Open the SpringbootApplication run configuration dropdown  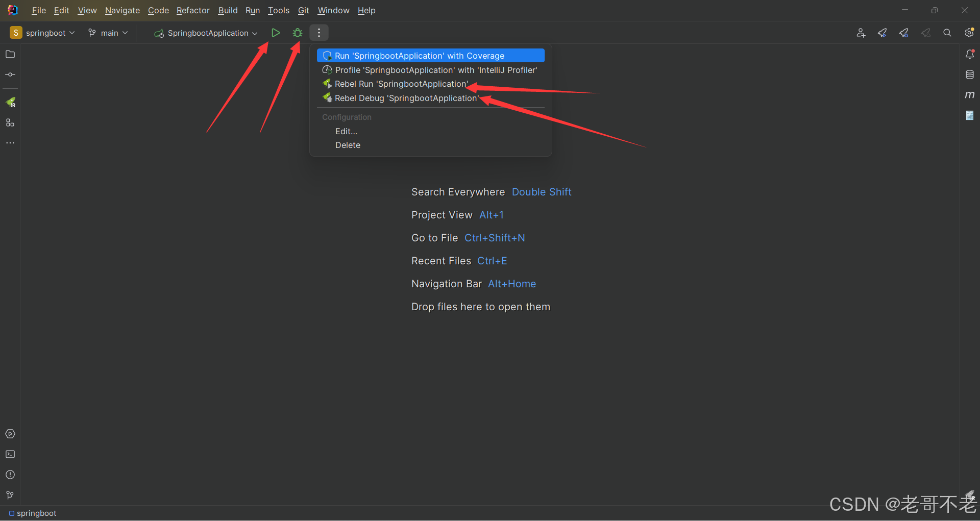coord(206,33)
